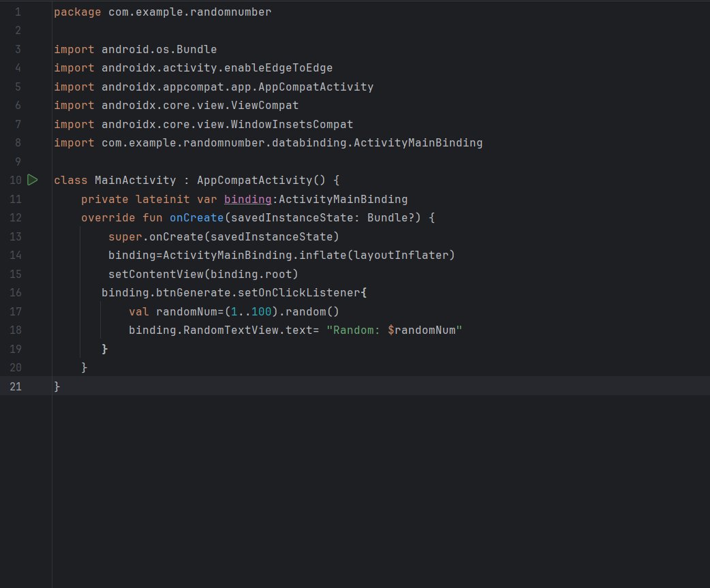Click the string literal "Random:" on line 18

353,330
